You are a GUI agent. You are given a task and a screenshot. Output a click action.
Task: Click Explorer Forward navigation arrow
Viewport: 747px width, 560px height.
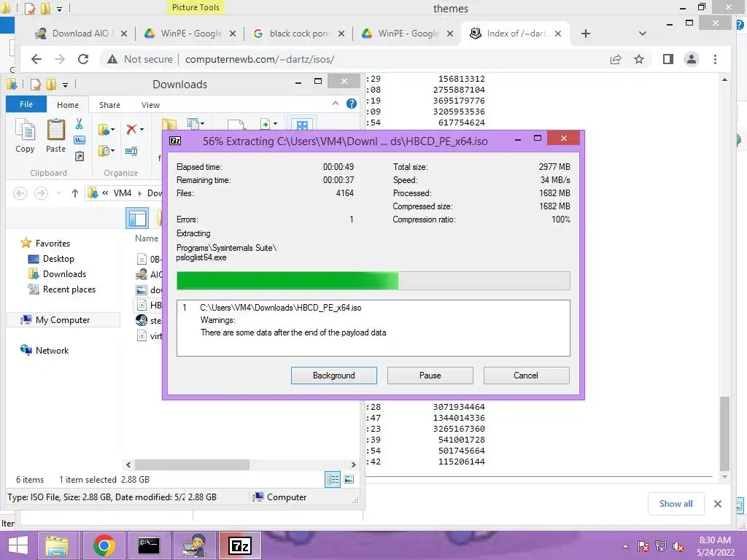coord(41,192)
